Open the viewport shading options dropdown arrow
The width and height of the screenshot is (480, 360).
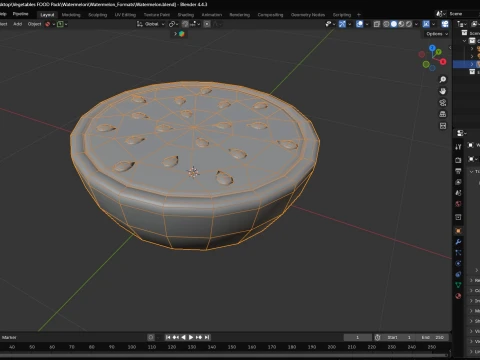click(416, 24)
